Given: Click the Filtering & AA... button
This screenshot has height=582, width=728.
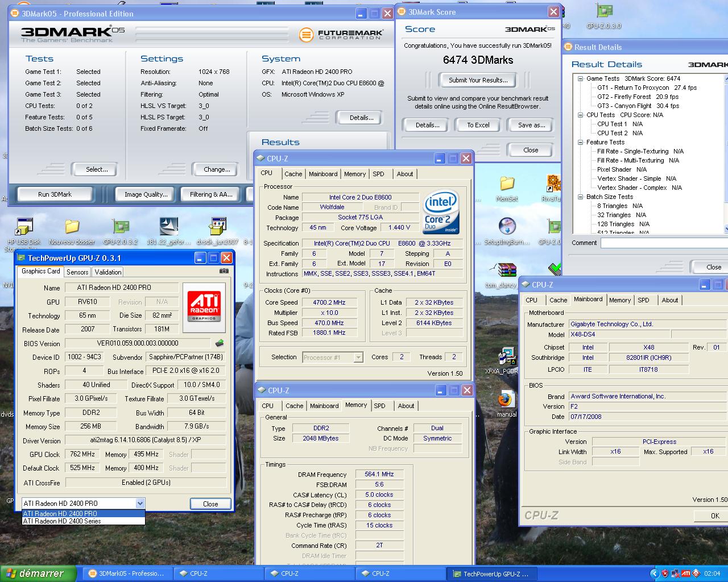Looking at the screenshot, I should [211, 194].
